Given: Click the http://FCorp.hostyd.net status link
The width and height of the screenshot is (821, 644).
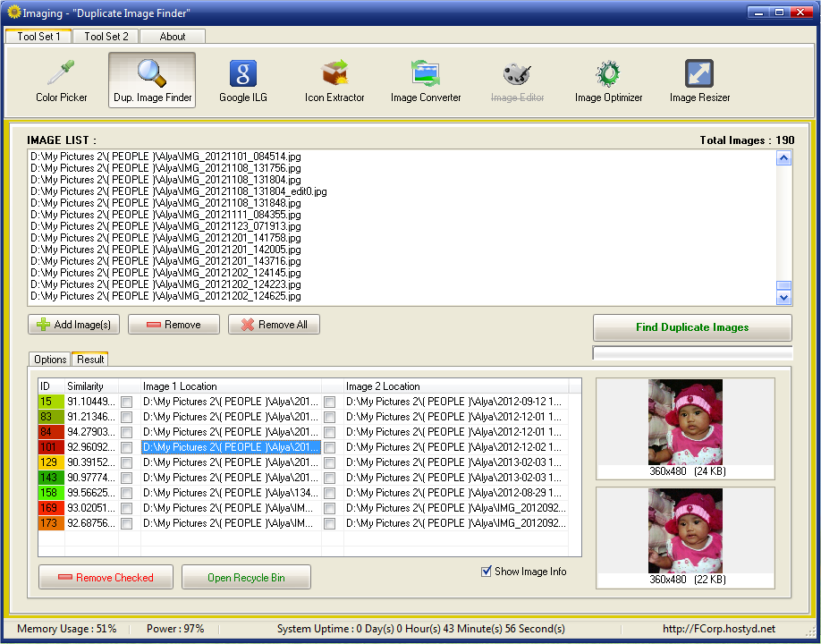Looking at the screenshot, I should (x=719, y=629).
